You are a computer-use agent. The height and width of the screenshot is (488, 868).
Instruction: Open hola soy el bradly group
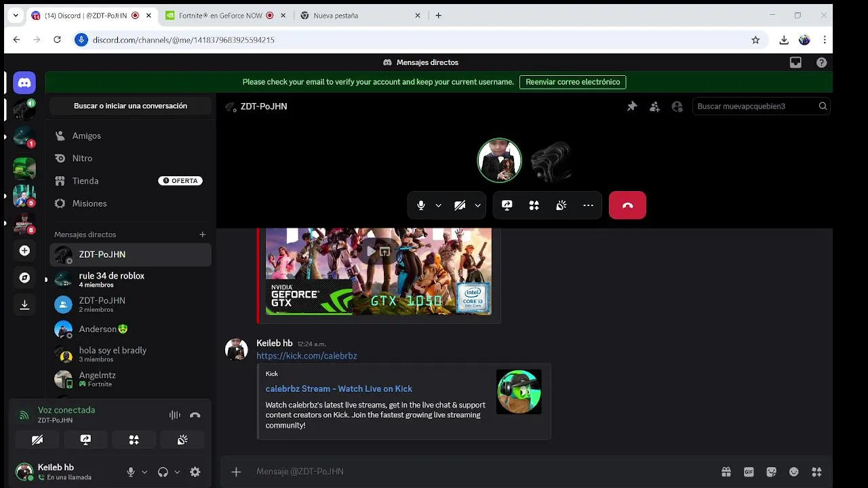tap(130, 354)
